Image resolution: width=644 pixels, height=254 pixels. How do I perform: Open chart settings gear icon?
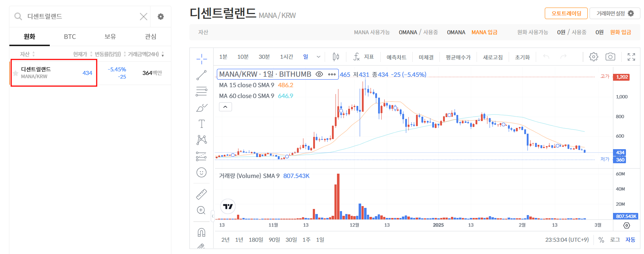click(593, 57)
